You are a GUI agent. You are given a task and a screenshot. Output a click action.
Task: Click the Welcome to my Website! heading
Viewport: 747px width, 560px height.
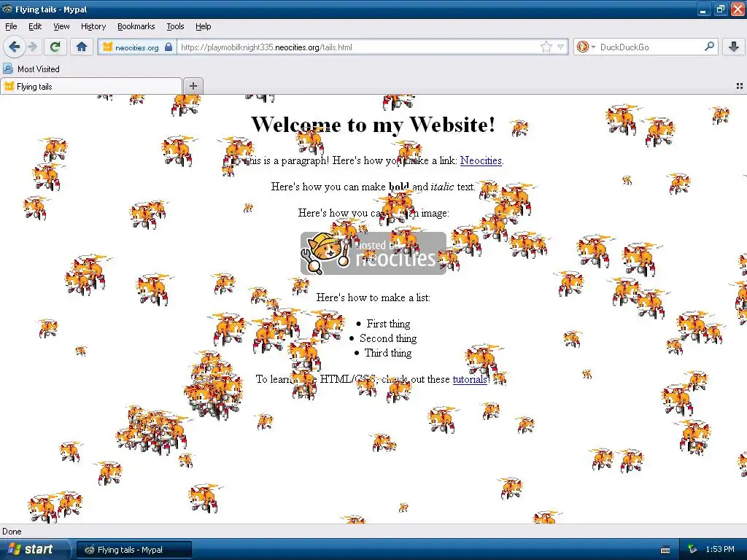(373, 124)
